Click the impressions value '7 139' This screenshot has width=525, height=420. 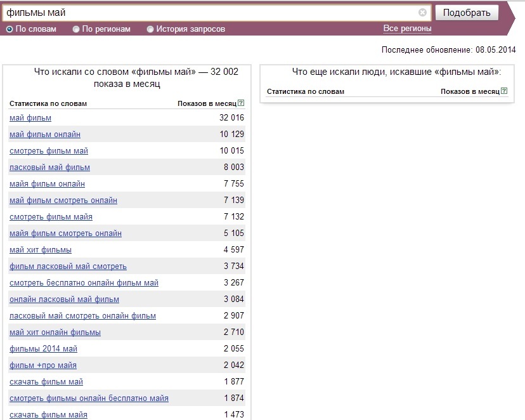coord(234,200)
